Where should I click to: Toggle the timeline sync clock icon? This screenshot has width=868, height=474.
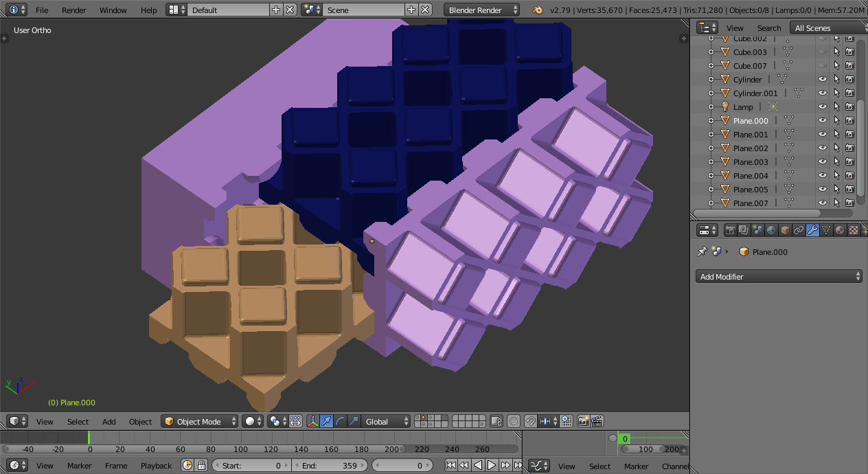point(187,465)
